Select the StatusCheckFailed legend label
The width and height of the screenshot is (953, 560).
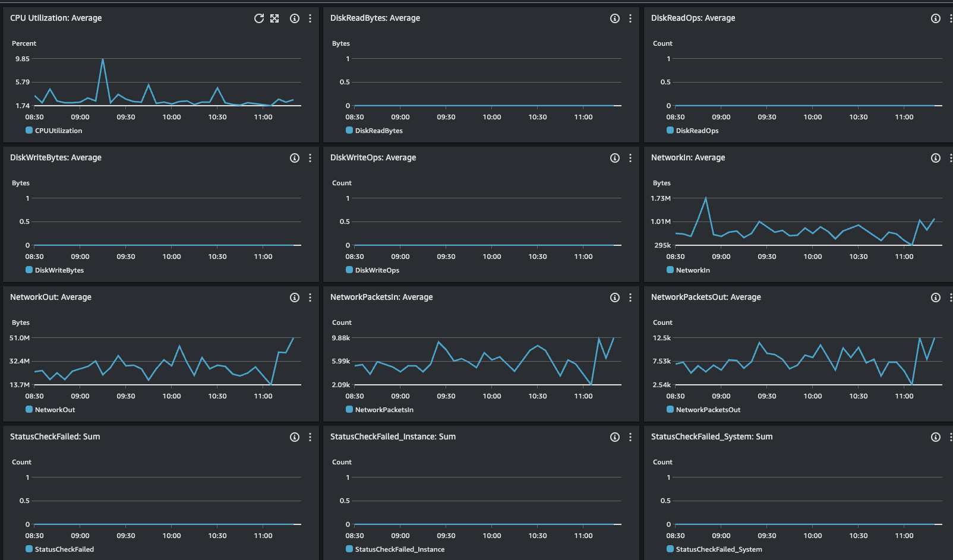(x=65, y=549)
